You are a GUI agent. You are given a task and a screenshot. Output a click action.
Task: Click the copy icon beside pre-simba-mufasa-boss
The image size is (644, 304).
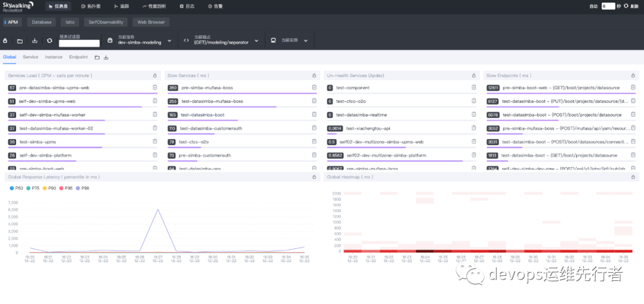pyautogui.click(x=314, y=87)
